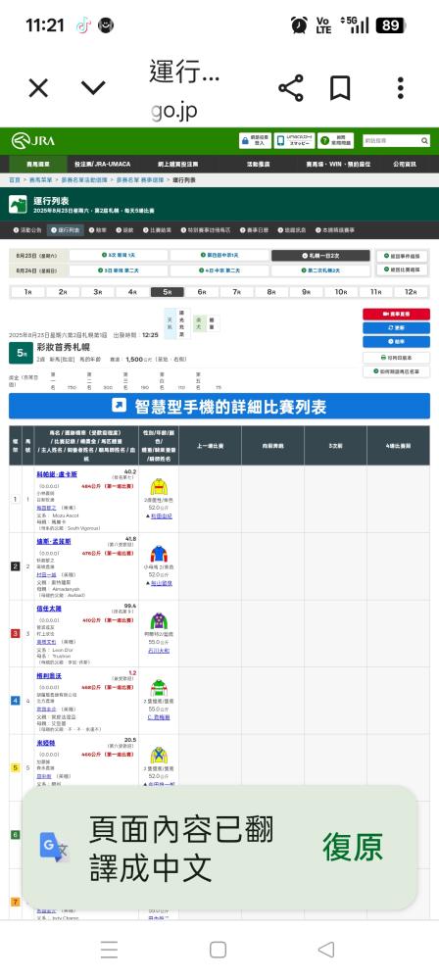Switch to race 7R

(x=237, y=292)
